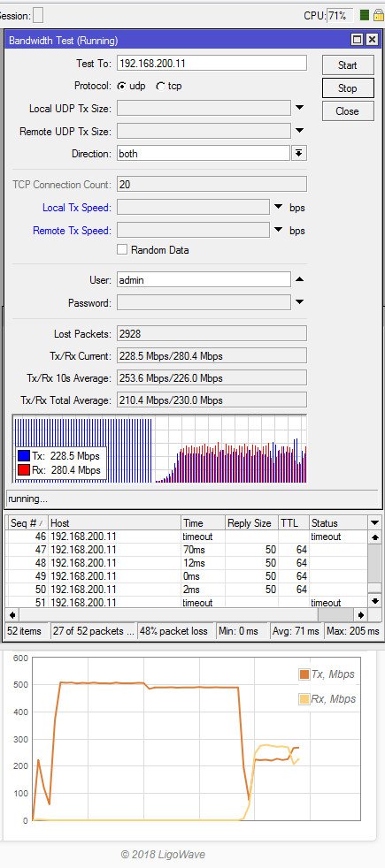Select the udp protocol radio button

click(120, 87)
